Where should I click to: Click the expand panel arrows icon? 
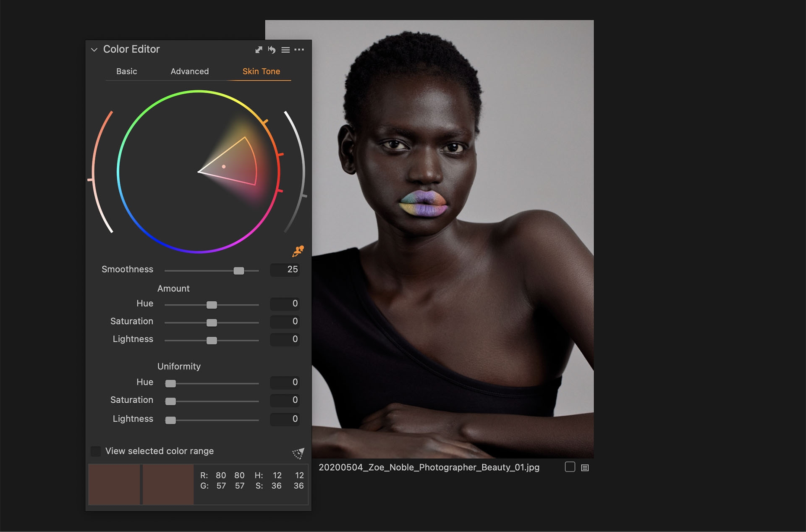pyautogui.click(x=259, y=50)
